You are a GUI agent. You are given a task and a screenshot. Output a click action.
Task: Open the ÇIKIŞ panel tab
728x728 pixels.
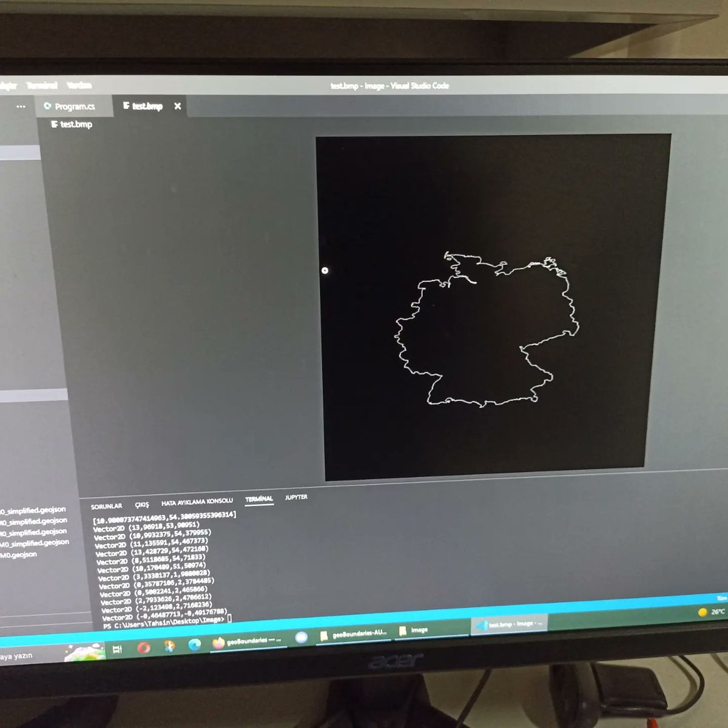[142, 505]
